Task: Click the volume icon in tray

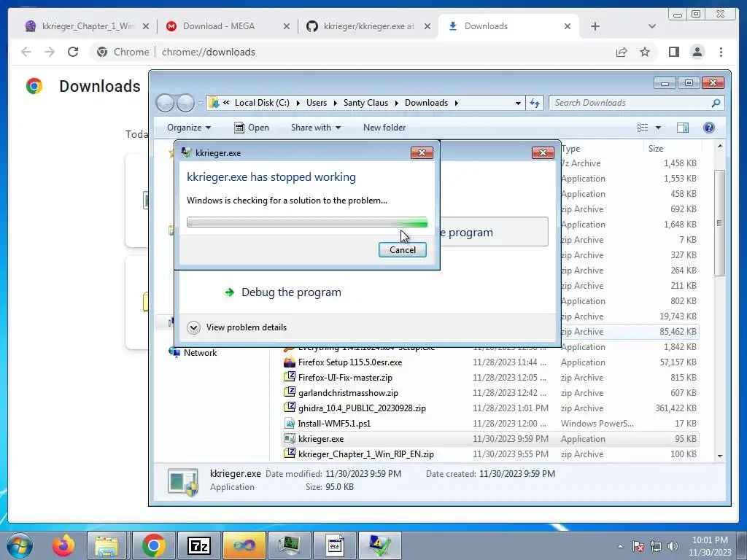Action: (x=673, y=546)
